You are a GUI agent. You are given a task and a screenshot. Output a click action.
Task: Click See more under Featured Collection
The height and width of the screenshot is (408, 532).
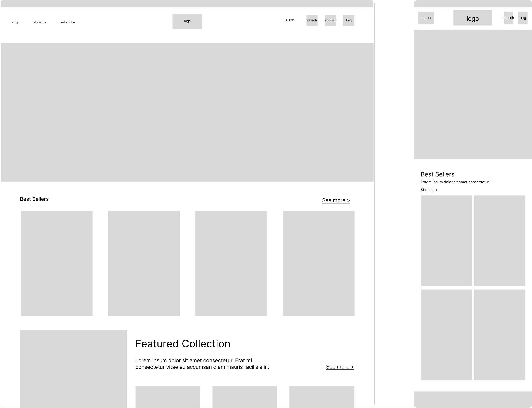(x=340, y=367)
